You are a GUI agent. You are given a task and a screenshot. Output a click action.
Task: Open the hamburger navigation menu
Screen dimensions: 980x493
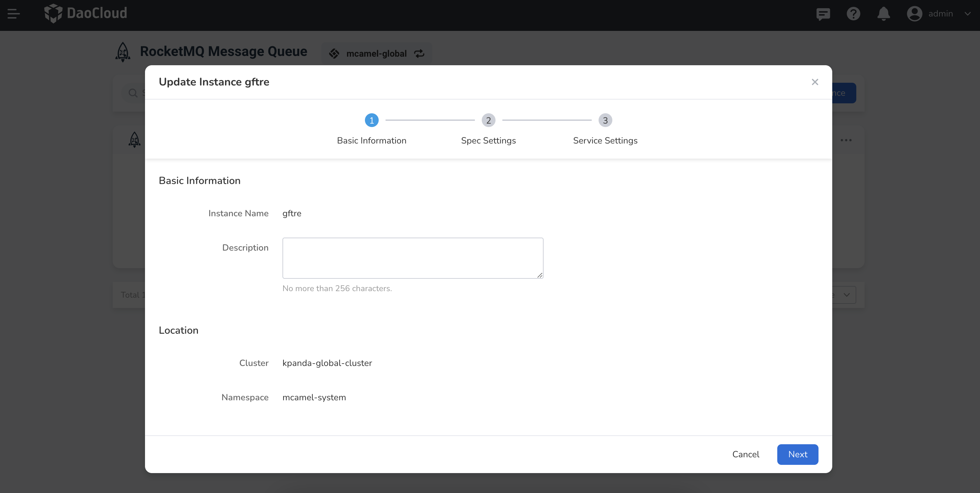click(14, 14)
